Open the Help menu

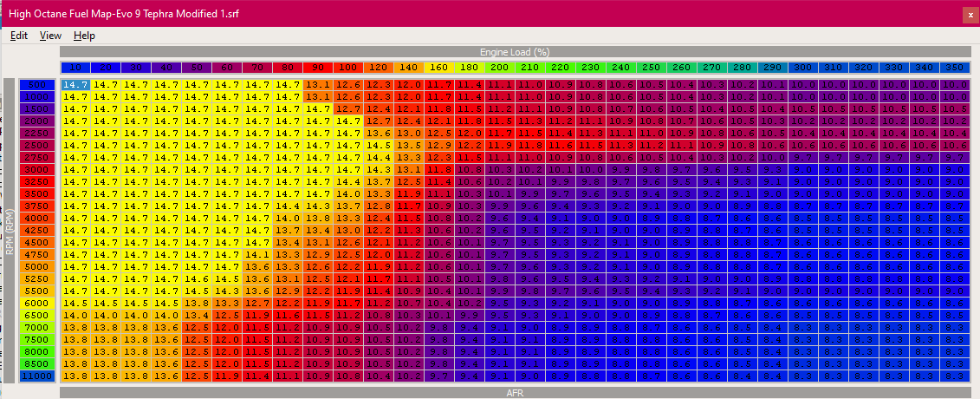84,36
